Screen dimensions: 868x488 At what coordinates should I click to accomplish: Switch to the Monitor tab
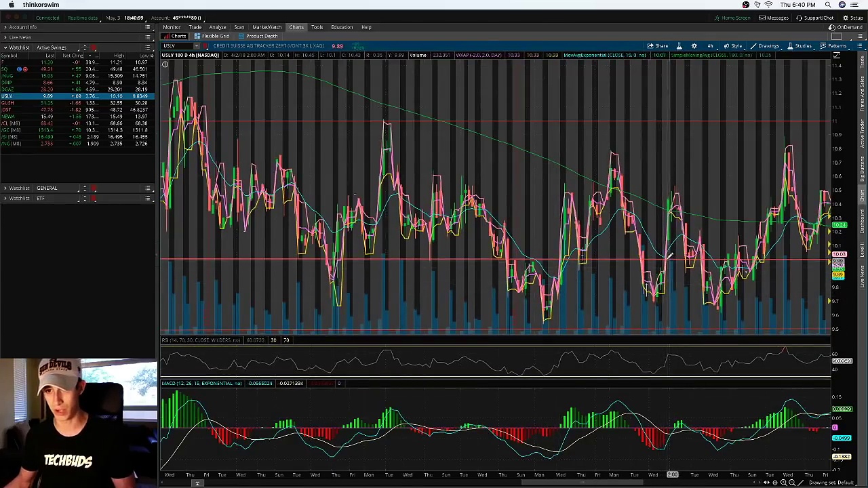tap(172, 27)
